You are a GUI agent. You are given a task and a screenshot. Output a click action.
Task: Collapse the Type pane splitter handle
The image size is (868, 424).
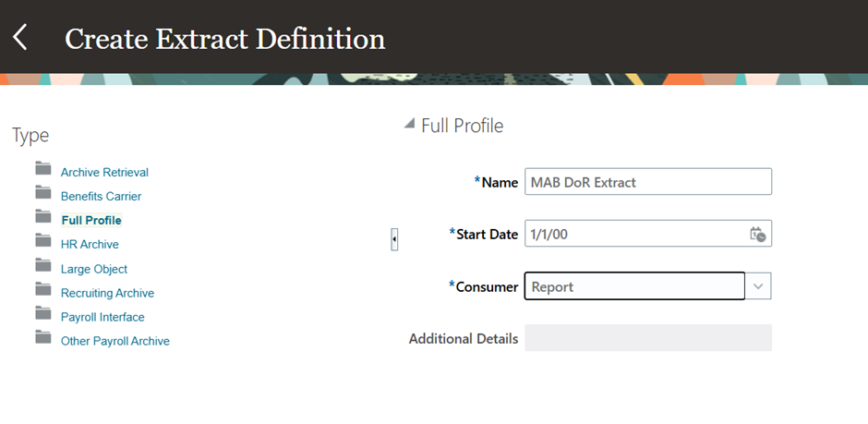tap(394, 239)
